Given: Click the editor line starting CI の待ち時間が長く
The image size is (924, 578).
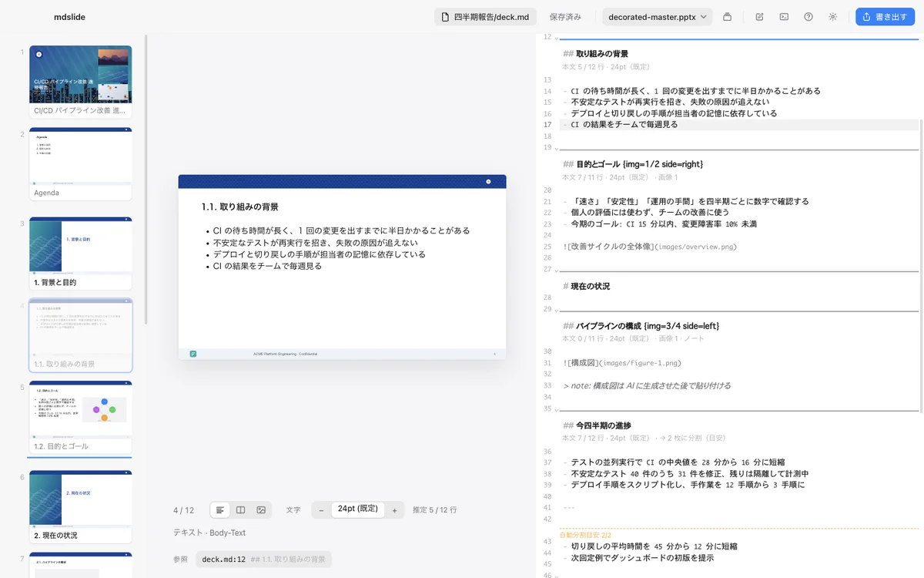Looking at the screenshot, I should 739,91.
